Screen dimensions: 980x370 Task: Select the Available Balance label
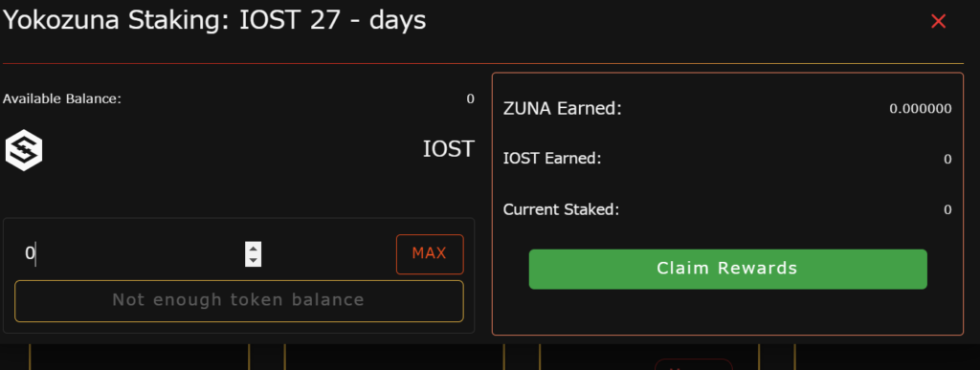click(62, 98)
